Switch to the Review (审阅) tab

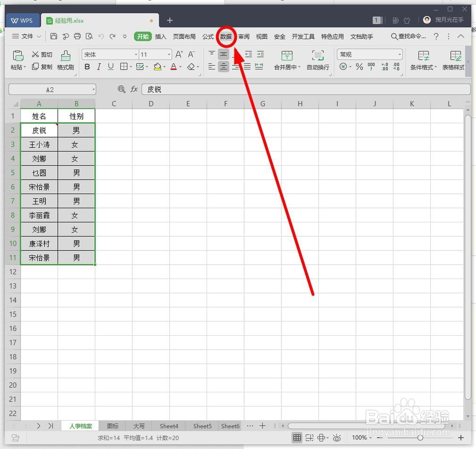coord(244,37)
